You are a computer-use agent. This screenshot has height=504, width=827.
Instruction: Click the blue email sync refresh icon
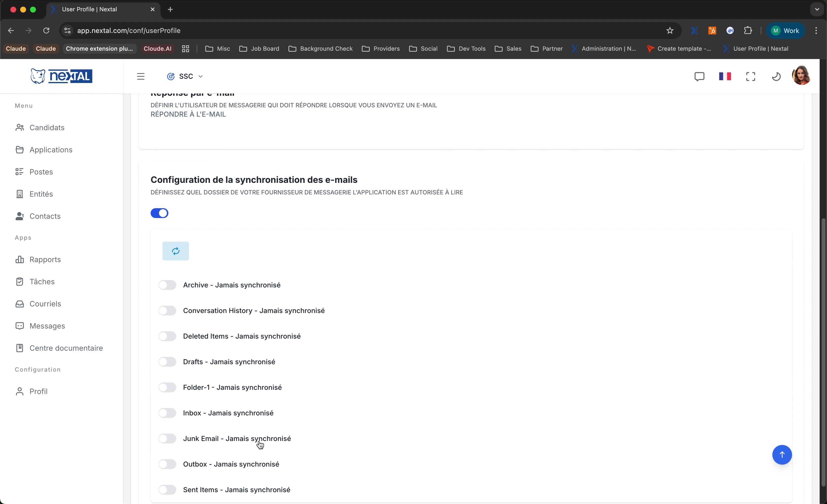[175, 251]
